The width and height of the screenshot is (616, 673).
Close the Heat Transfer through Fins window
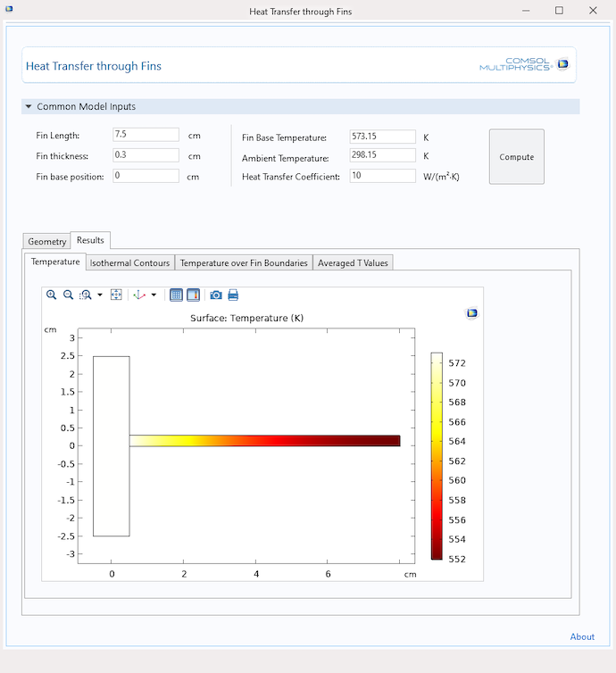[593, 11]
